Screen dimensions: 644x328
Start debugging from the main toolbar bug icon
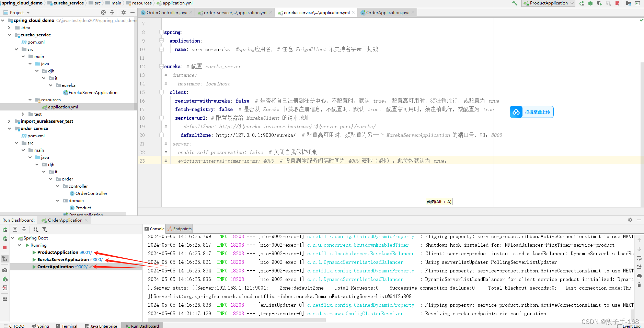click(x=590, y=3)
